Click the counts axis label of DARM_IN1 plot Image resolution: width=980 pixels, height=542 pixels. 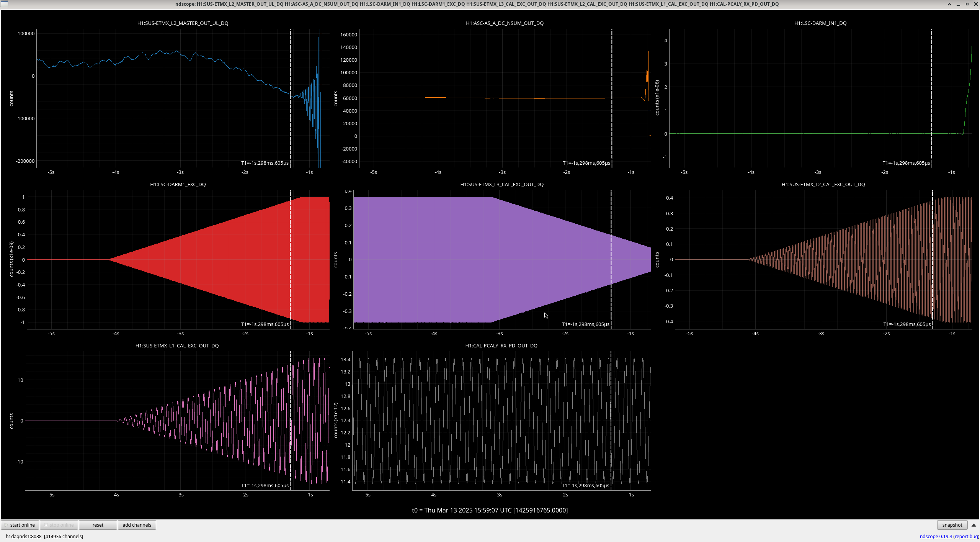point(657,98)
